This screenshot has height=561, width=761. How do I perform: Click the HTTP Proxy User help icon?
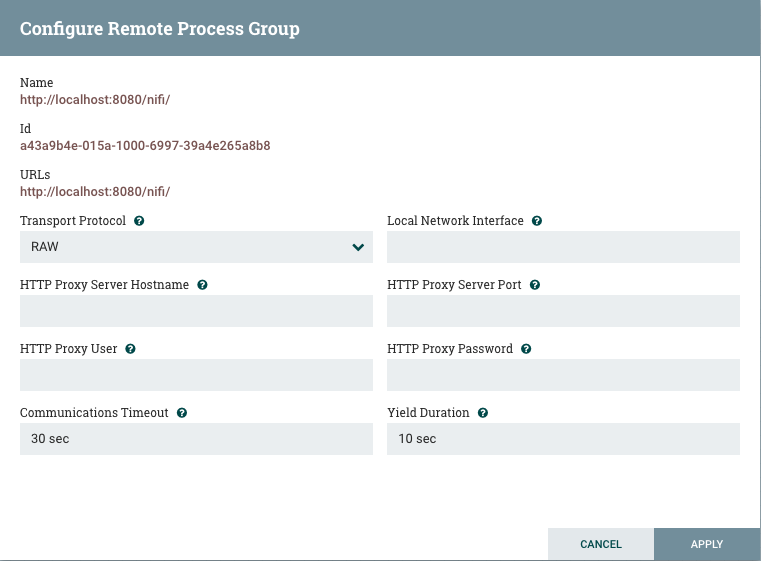pyautogui.click(x=131, y=349)
